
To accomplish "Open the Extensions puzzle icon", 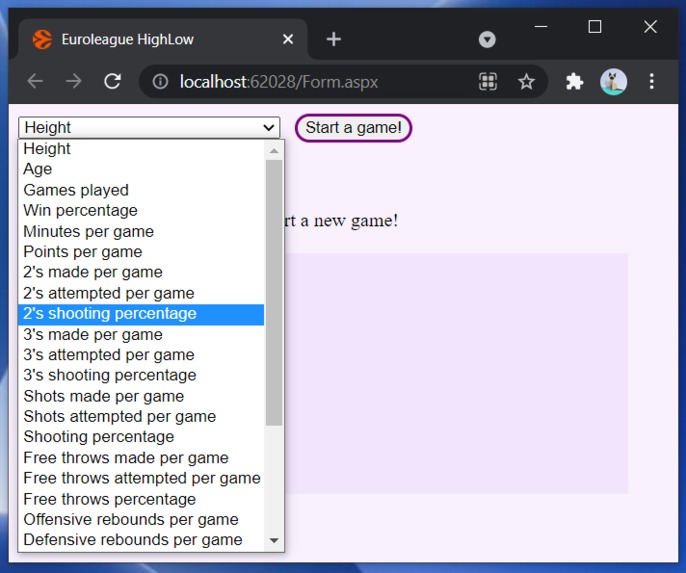I will 574,81.
